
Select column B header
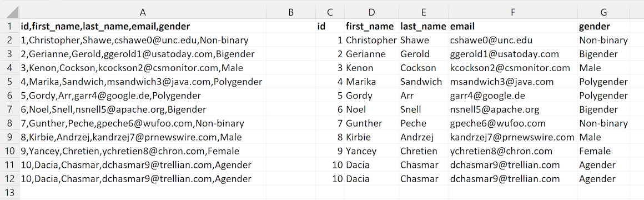click(x=291, y=12)
